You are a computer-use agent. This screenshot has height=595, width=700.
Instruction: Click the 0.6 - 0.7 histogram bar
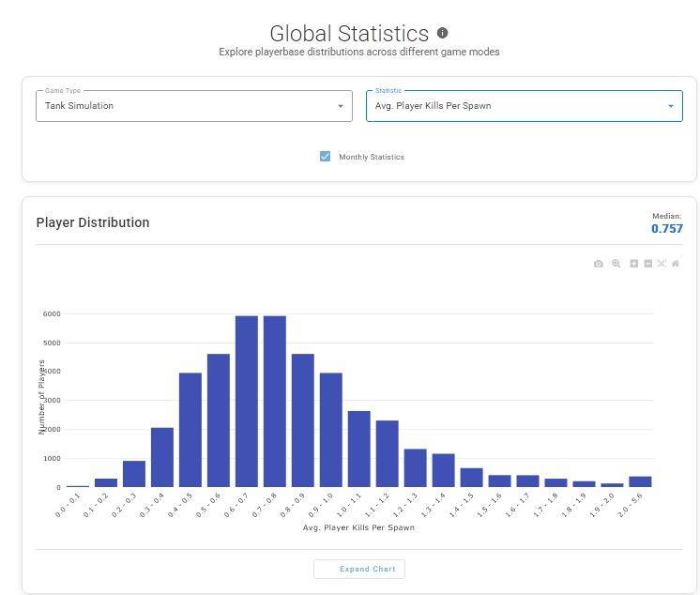(247, 402)
